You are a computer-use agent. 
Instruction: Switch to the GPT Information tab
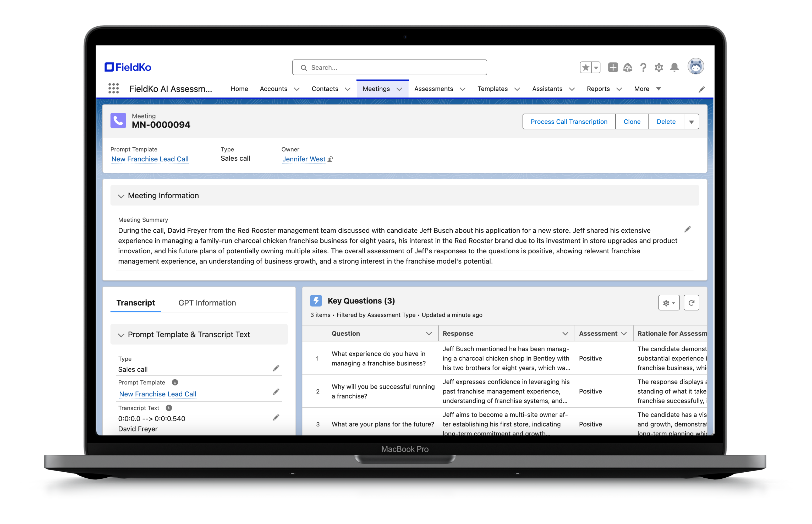pos(207,303)
